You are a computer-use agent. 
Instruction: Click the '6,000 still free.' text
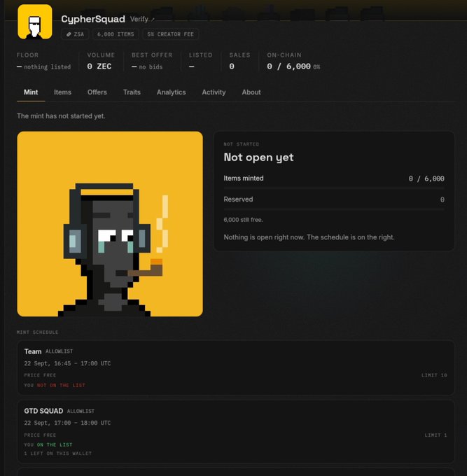(243, 220)
